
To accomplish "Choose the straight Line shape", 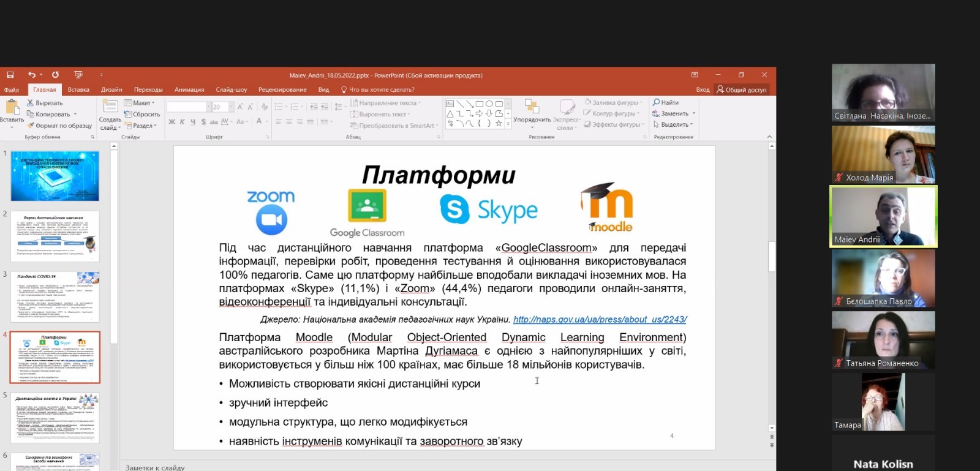I will point(460,104).
